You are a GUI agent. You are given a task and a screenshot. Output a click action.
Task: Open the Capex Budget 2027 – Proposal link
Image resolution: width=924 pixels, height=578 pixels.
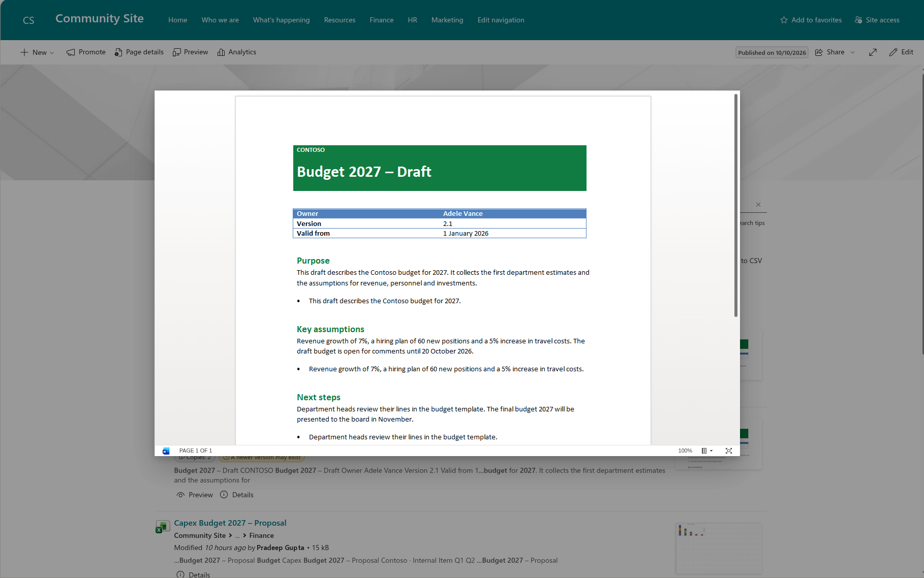pos(230,523)
